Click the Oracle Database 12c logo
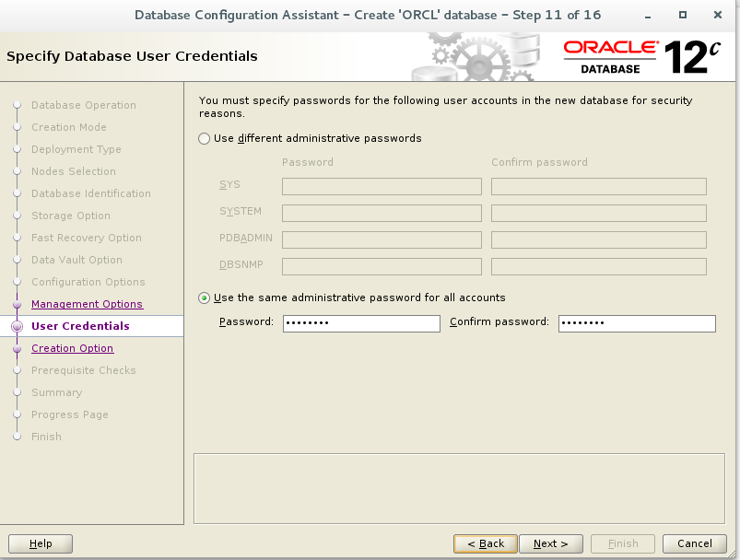740x560 pixels. point(641,56)
